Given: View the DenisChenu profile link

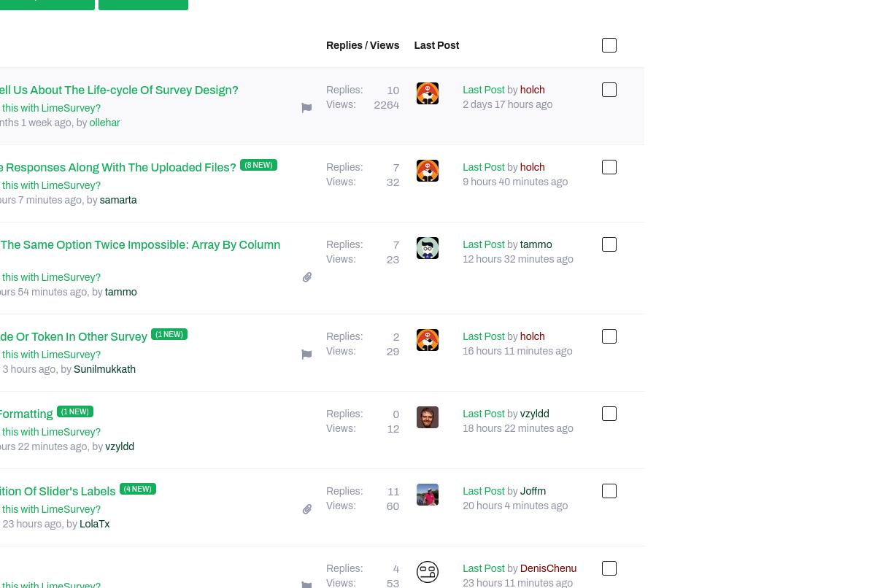Looking at the screenshot, I should pos(548,568).
